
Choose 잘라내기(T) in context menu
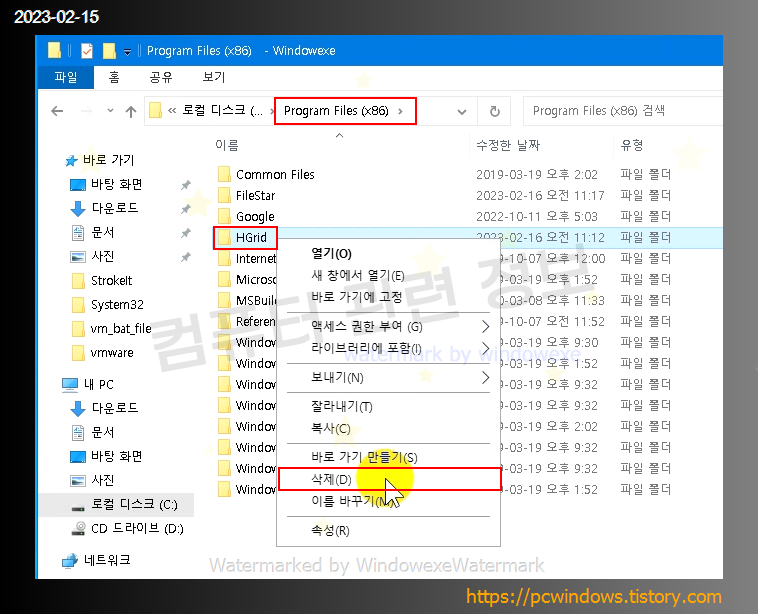pyautogui.click(x=388, y=407)
